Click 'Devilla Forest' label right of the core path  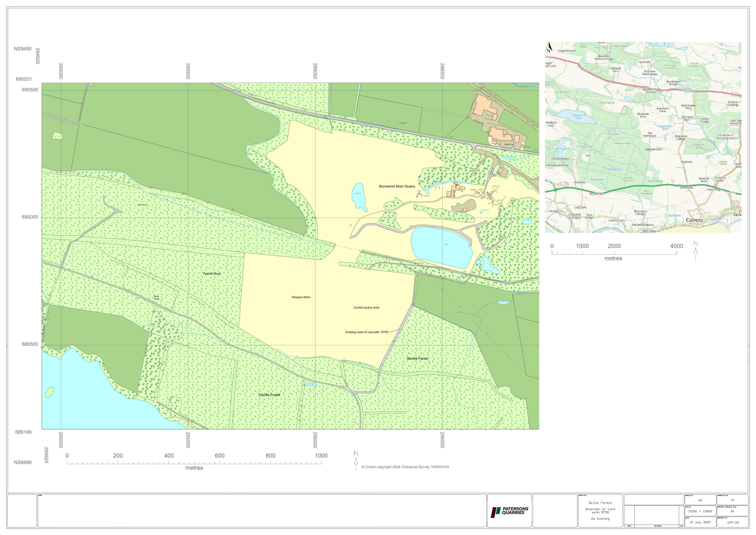417,359
